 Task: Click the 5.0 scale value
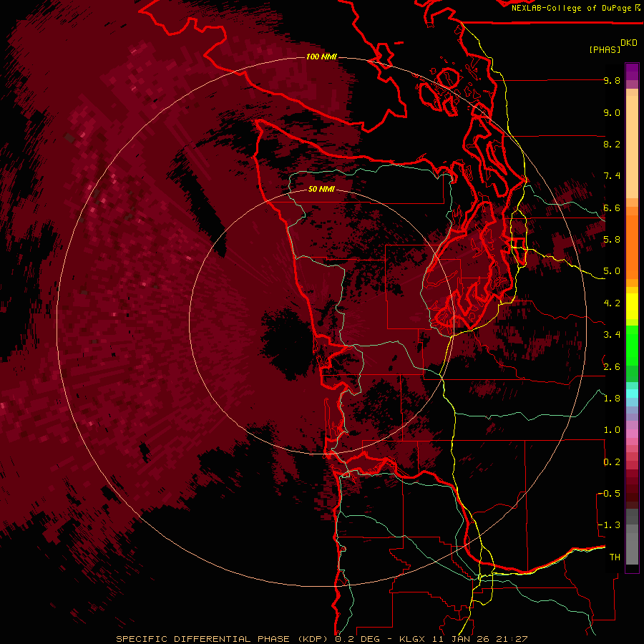[x=612, y=271]
